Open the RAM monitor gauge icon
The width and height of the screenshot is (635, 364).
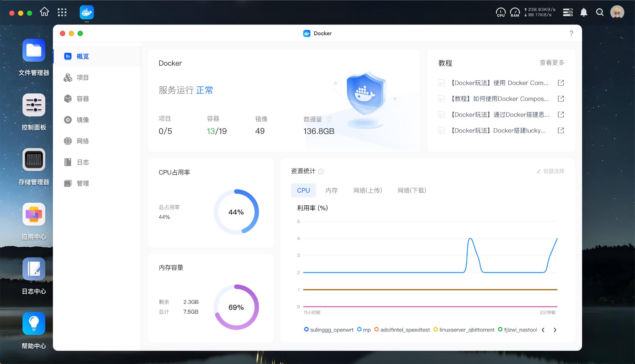515,13
